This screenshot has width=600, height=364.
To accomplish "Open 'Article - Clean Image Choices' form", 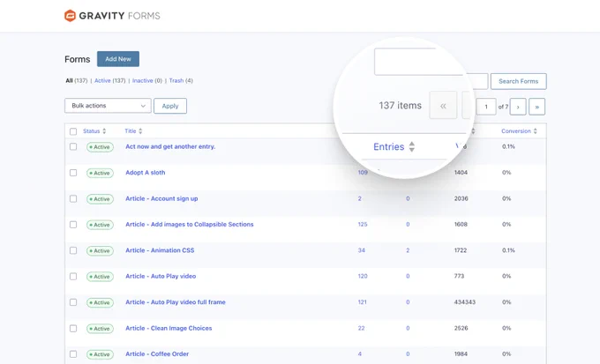I will [169, 328].
